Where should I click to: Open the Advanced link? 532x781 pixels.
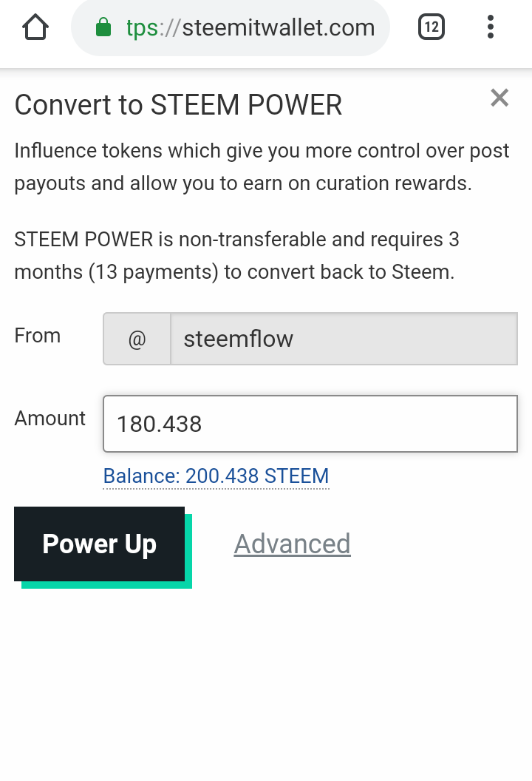292,544
